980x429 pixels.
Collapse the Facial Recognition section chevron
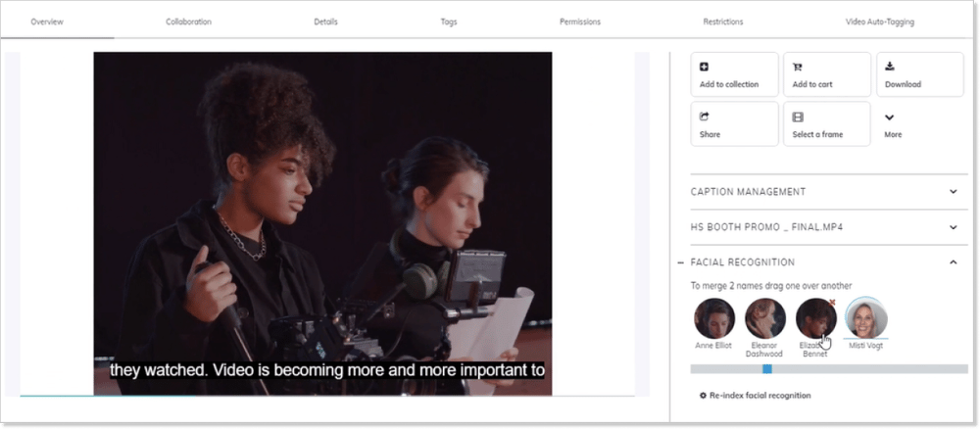(x=954, y=262)
